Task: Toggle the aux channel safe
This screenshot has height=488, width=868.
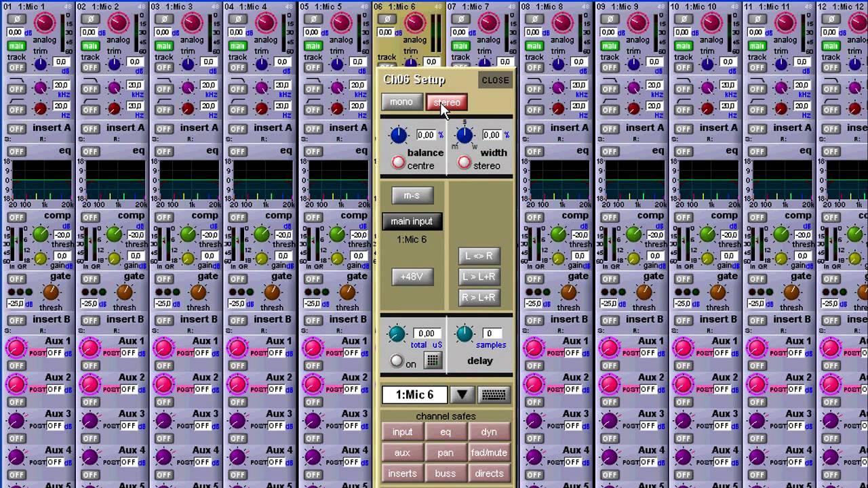Action: click(x=402, y=453)
